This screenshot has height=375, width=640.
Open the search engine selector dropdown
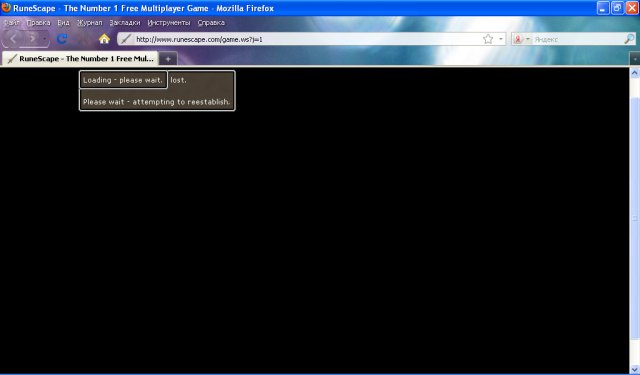coord(521,39)
